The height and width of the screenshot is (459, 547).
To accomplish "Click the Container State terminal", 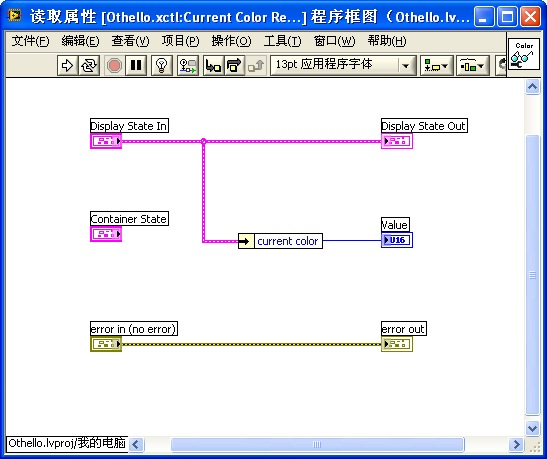I will (106, 234).
